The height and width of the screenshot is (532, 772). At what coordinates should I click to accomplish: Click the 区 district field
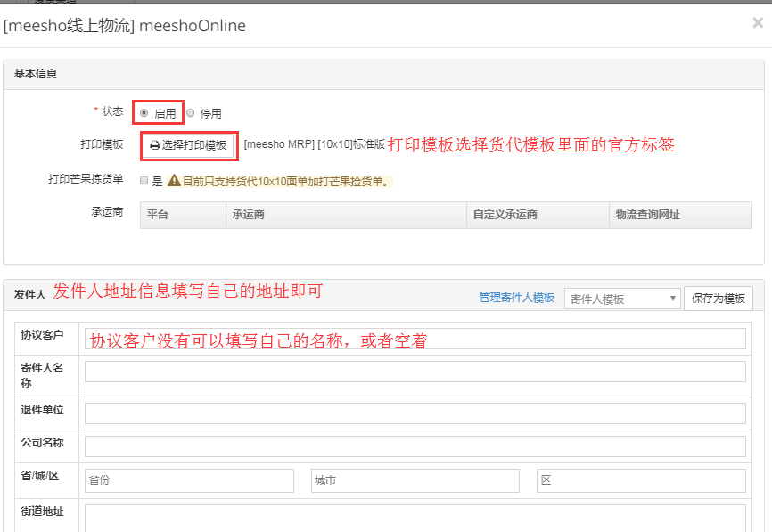(x=641, y=480)
